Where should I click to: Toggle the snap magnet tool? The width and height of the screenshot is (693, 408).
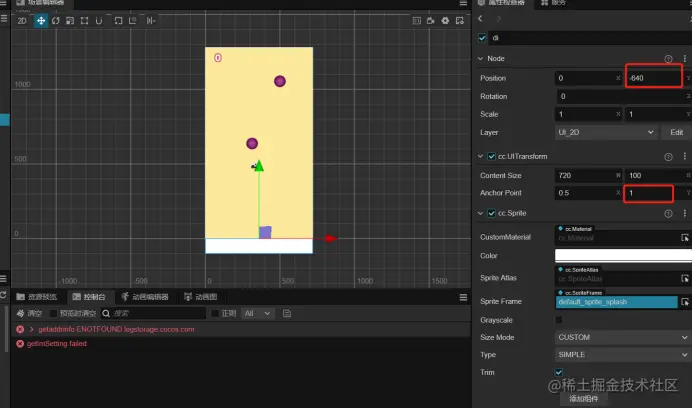(x=99, y=21)
